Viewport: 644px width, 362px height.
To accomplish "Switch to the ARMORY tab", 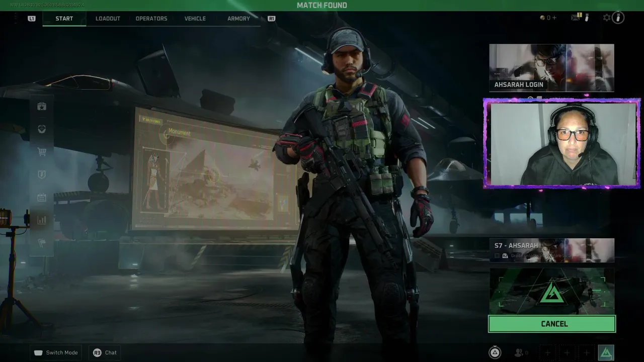I will point(238,19).
